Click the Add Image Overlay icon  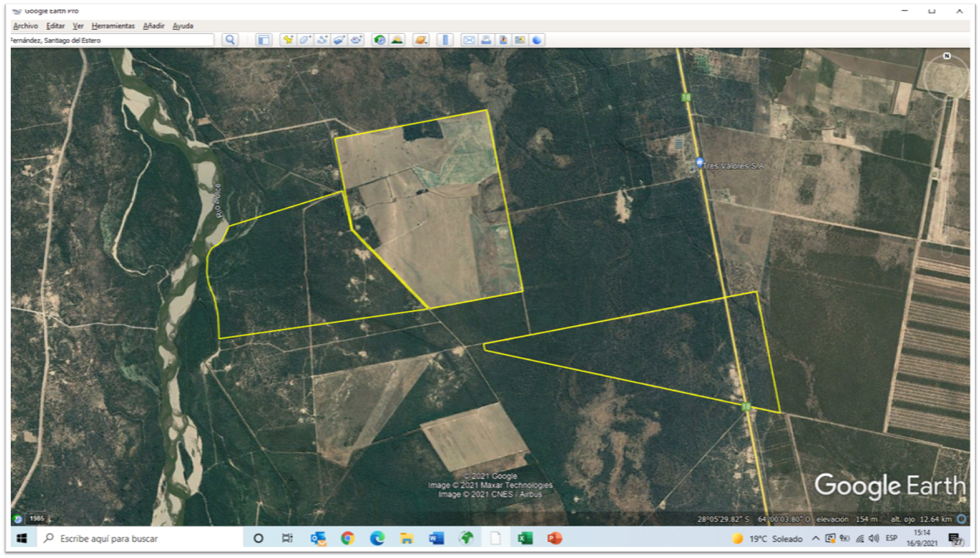click(339, 40)
